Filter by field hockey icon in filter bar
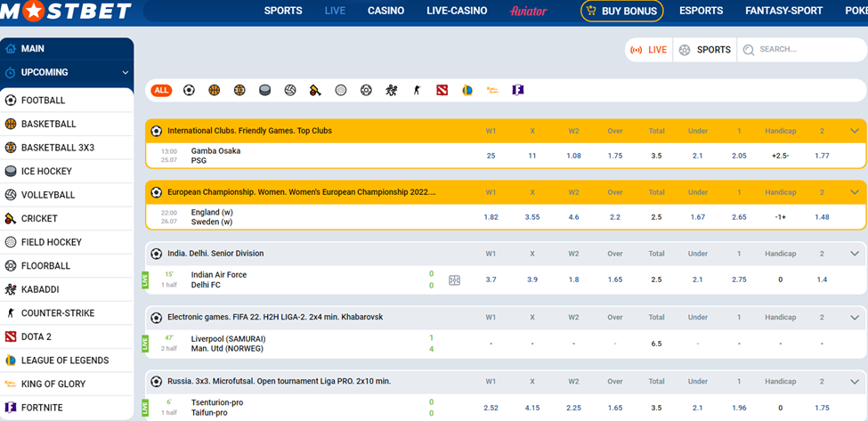Image resolution: width=868 pixels, height=421 pixels. click(341, 90)
